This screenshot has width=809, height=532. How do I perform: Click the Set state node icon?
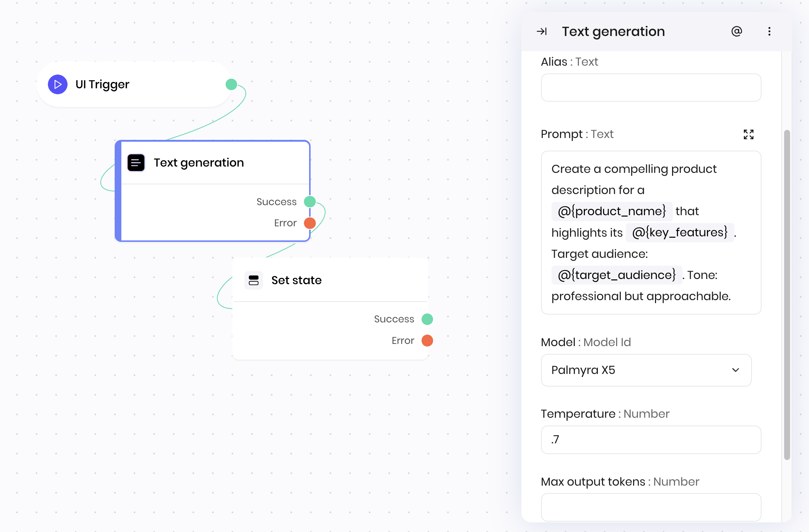coord(253,280)
